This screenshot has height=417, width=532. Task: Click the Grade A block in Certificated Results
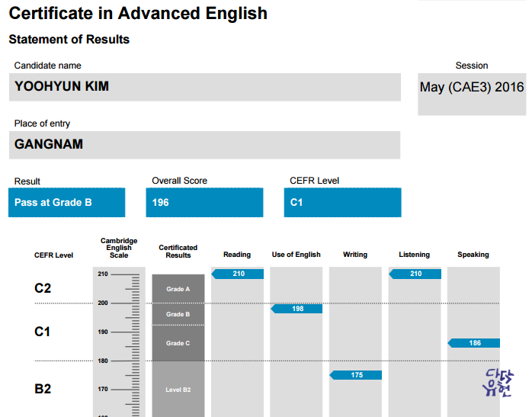click(x=178, y=289)
